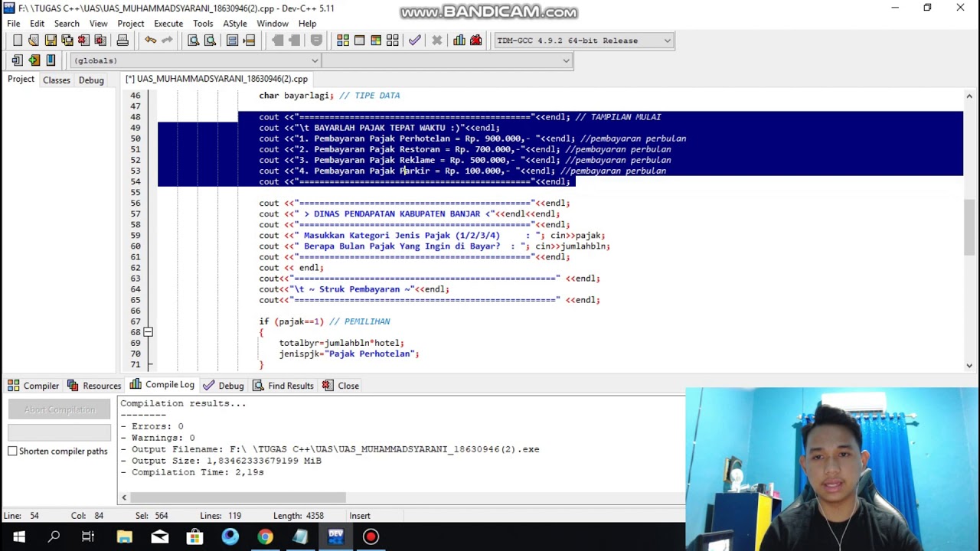The width and height of the screenshot is (980, 551).
Task: Open Task View in taskbar
Action: [x=88, y=536]
